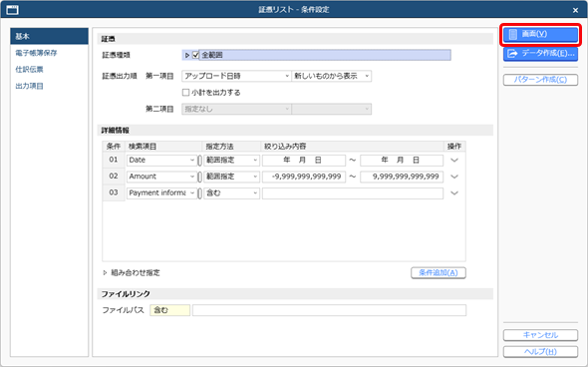Open the Payment information search item dropdown
The height and width of the screenshot is (367, 588).
coord(161,193)
